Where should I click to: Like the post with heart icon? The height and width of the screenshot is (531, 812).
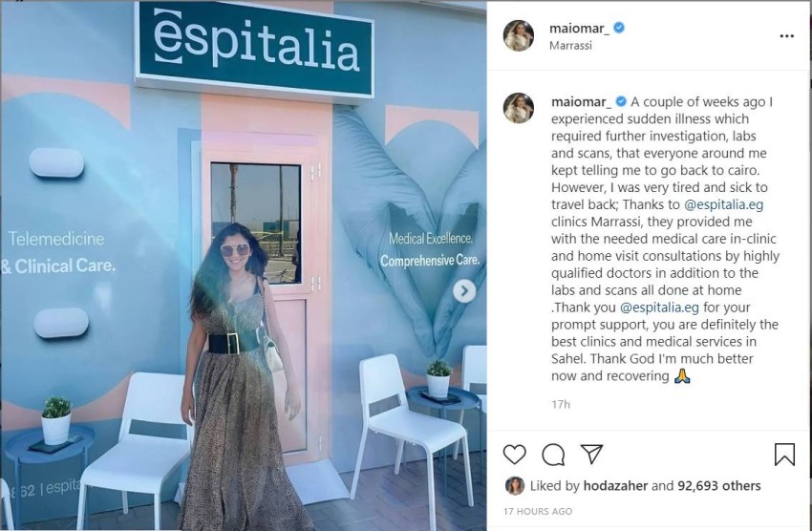pos(514,455)
